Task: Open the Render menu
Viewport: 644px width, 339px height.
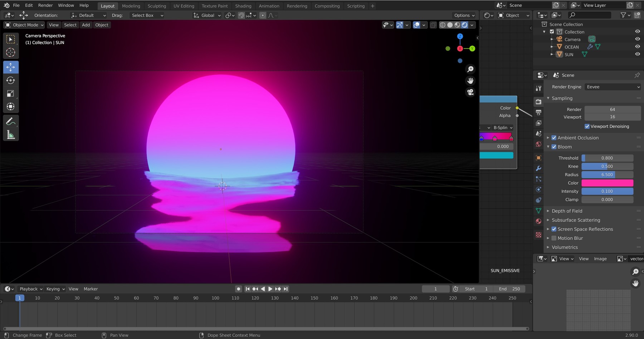Action: click(x=45, y=5)
